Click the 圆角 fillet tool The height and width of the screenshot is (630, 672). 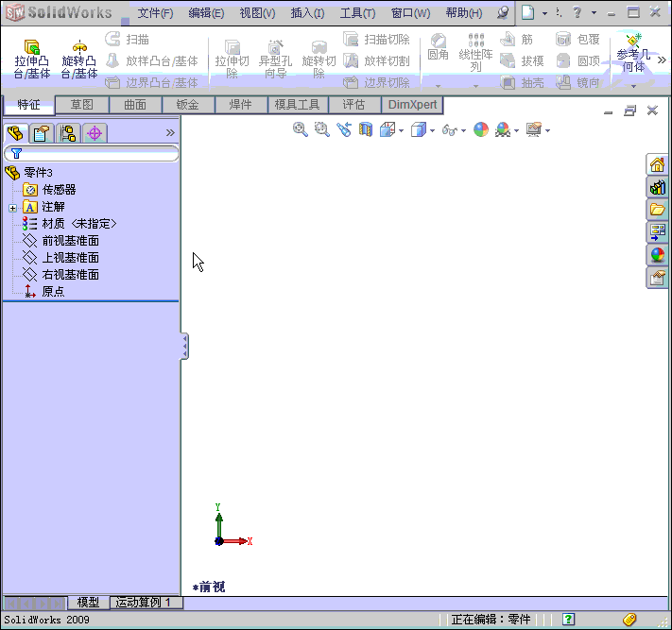tap(438, 47)
